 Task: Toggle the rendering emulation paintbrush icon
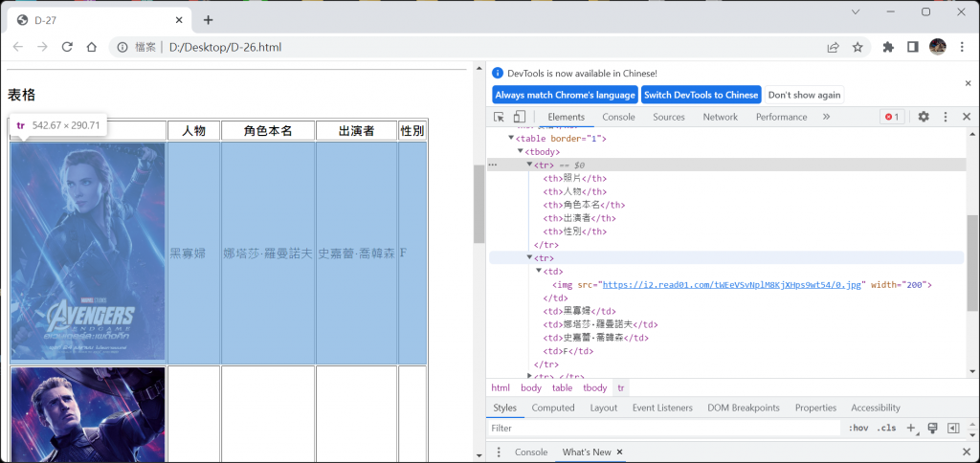pos(932,428)
